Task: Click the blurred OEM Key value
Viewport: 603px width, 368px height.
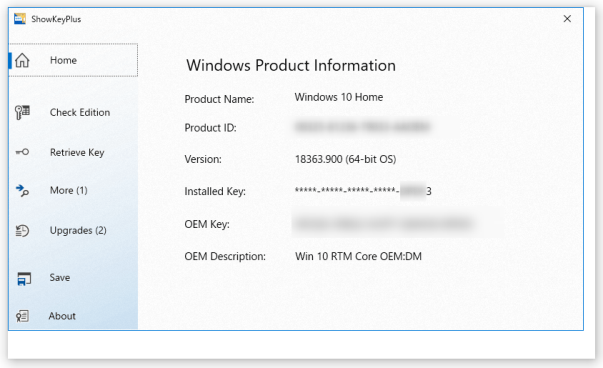Action: 383,223
